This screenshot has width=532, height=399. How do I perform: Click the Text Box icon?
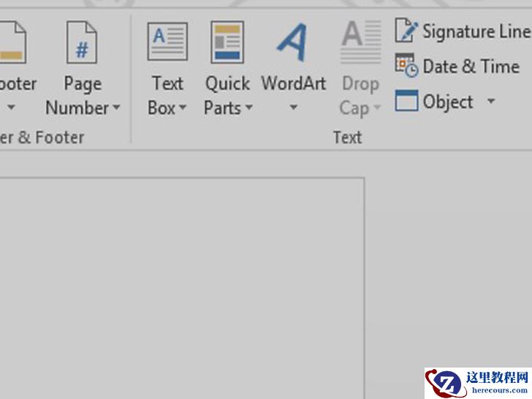tap(167, 42)
